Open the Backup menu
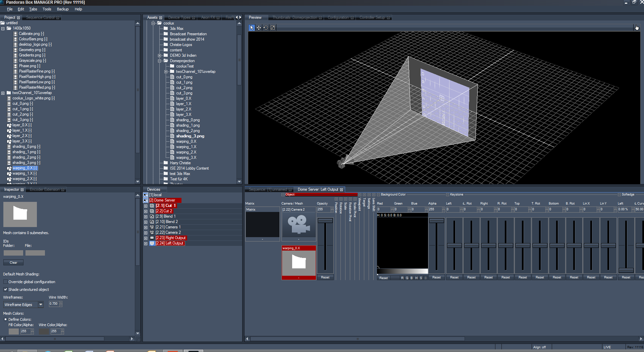The image size is (644, 352). tap(62, 9)
